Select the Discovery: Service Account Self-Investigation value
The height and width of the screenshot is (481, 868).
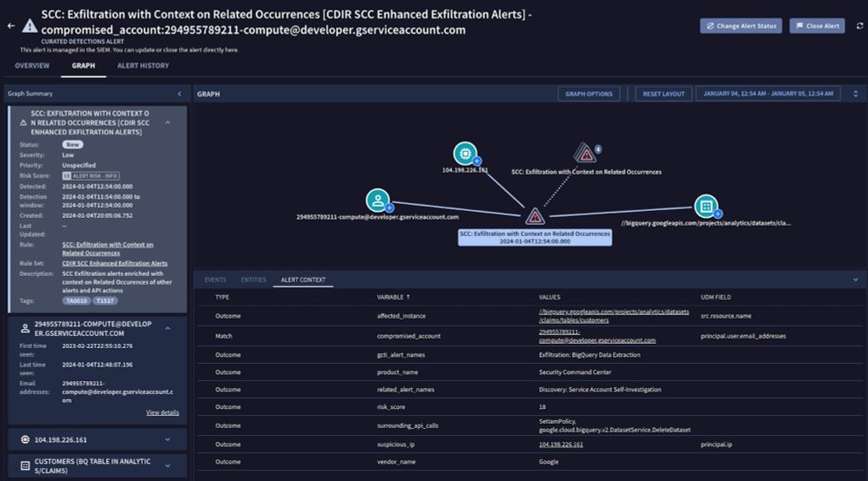coord(600,390)
